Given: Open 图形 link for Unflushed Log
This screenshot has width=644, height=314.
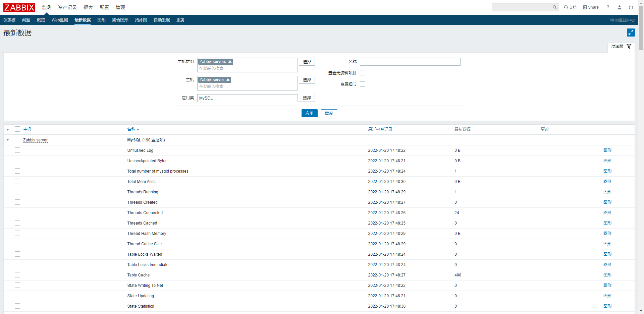Looking at the screenshot, I should [x=607, y=150].
